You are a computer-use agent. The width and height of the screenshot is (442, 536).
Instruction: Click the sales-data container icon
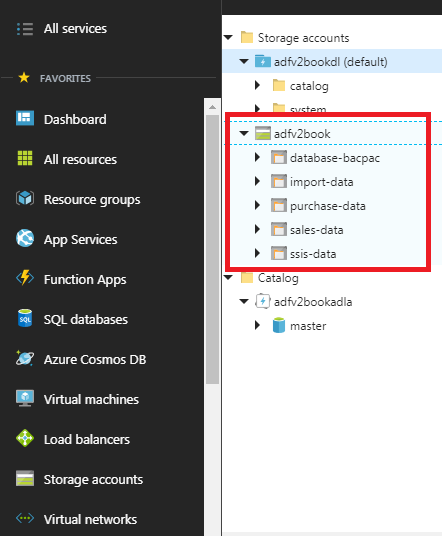pyautogui.click(x=279, y=229)
